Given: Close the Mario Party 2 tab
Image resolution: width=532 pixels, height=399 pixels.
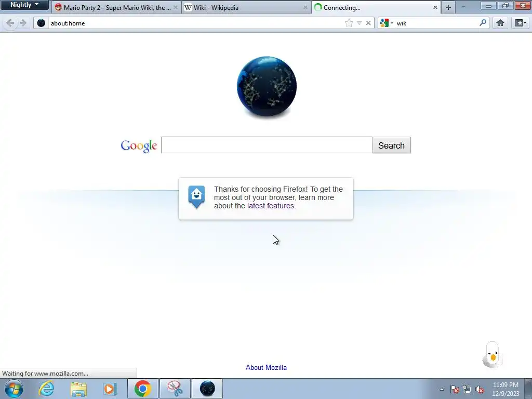Looking at the screenshot, I should (x=176, y=7).
